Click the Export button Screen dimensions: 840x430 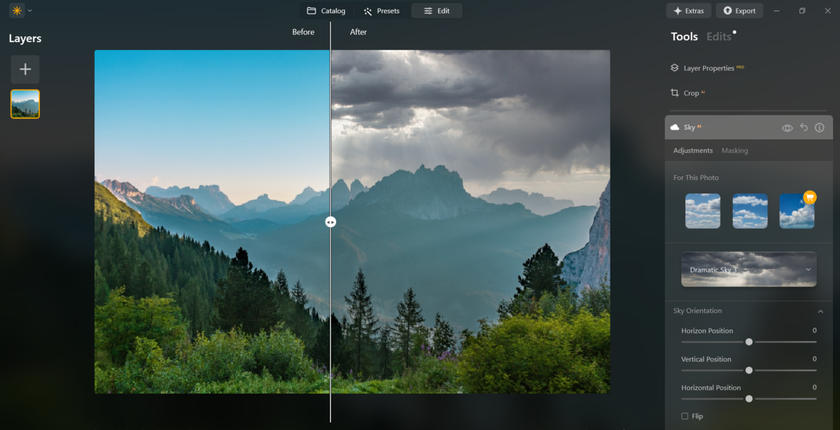click(739, 11)
